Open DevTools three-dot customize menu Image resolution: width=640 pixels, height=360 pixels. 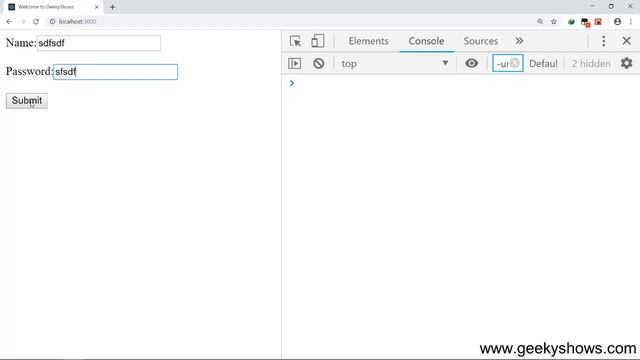pos(604,41)
